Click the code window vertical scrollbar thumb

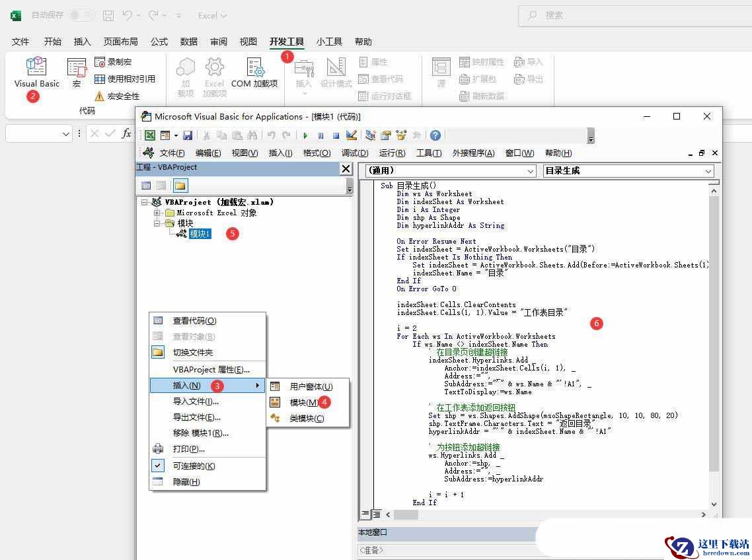point(714,333)
